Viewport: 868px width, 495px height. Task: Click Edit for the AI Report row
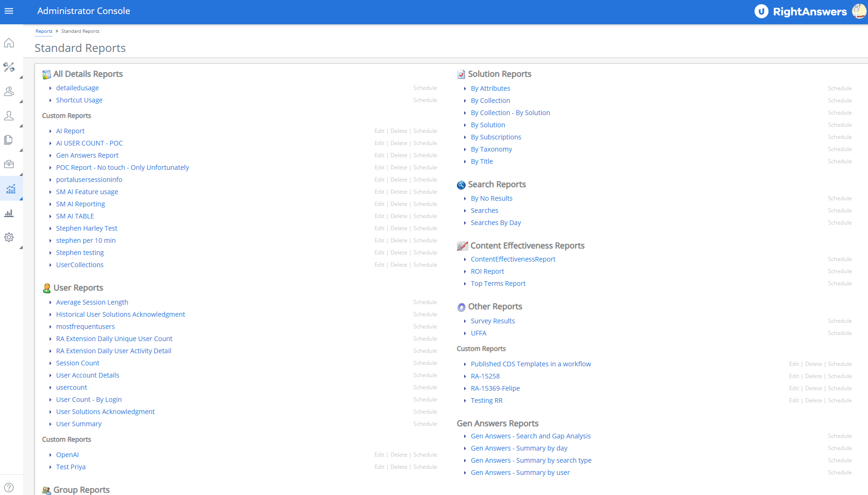pos(379,131)
